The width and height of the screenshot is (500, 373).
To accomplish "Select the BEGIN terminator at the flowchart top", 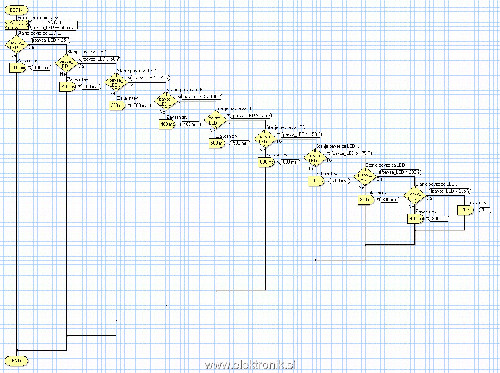I will [16, 10].
